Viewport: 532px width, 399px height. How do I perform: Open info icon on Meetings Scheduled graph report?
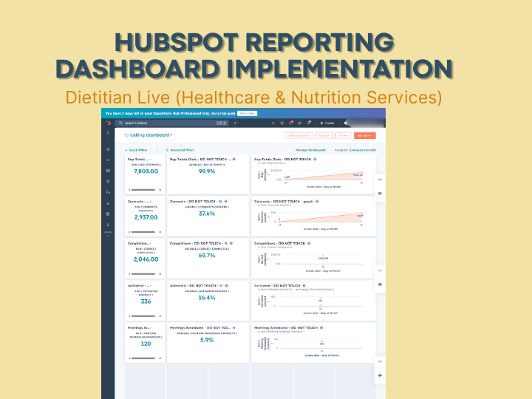click(321, 328)
